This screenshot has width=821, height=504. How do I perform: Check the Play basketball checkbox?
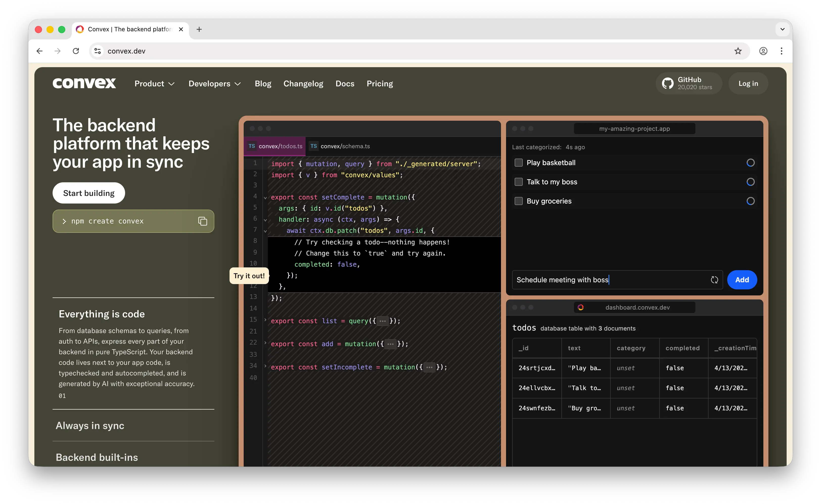[x=518, y=163]
